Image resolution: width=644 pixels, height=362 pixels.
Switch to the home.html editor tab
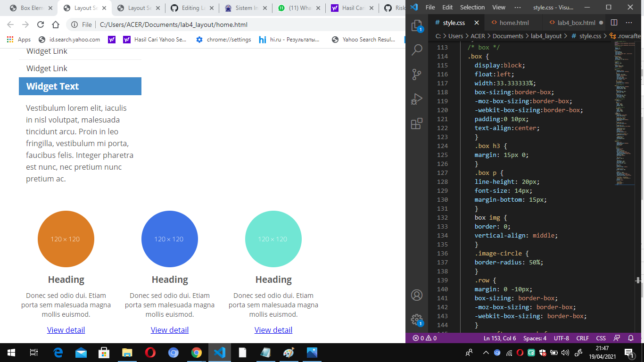pyautogui.click(x=514, y=22)
